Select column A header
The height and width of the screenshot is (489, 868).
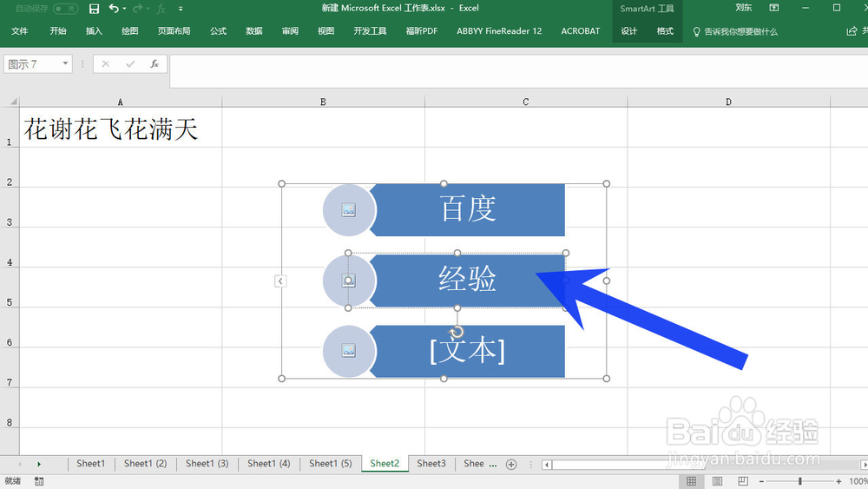120,102
